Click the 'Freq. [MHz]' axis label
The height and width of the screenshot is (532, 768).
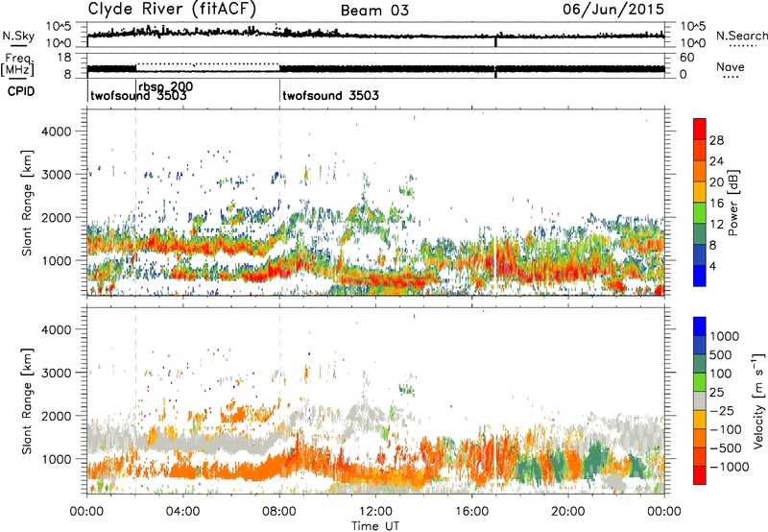[x=18, y=65]
